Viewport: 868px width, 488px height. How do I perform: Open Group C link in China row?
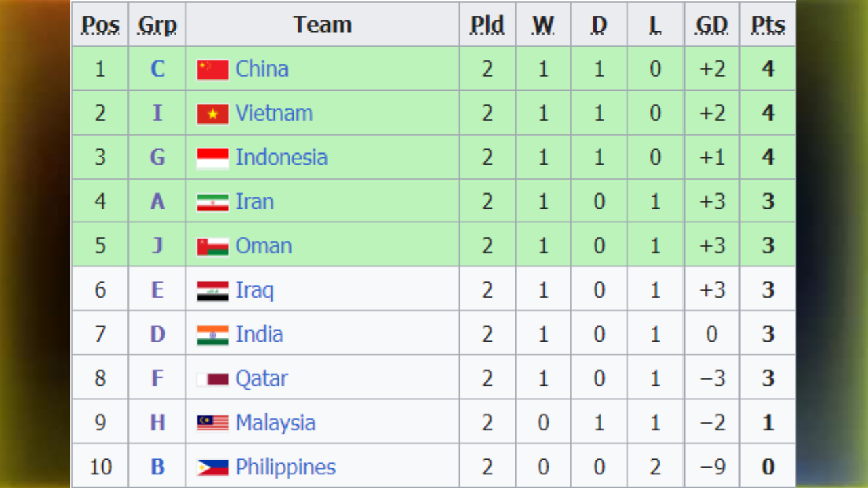click(x=157, y=69)
